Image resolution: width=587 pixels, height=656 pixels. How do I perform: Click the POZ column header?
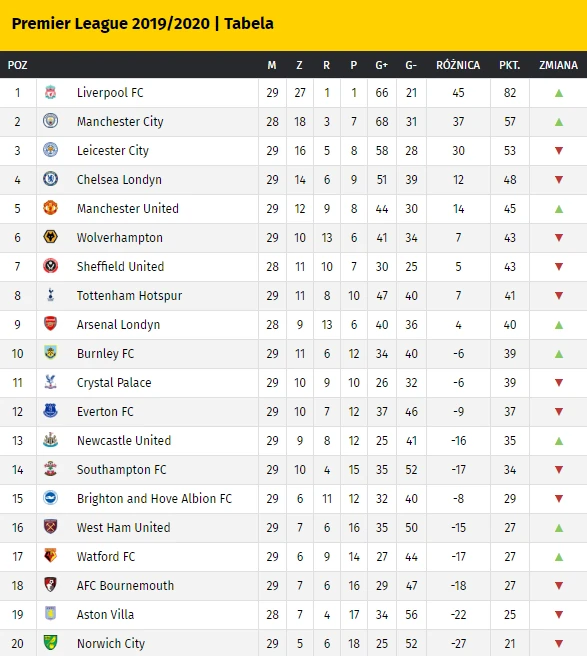(x=18, y=65)
